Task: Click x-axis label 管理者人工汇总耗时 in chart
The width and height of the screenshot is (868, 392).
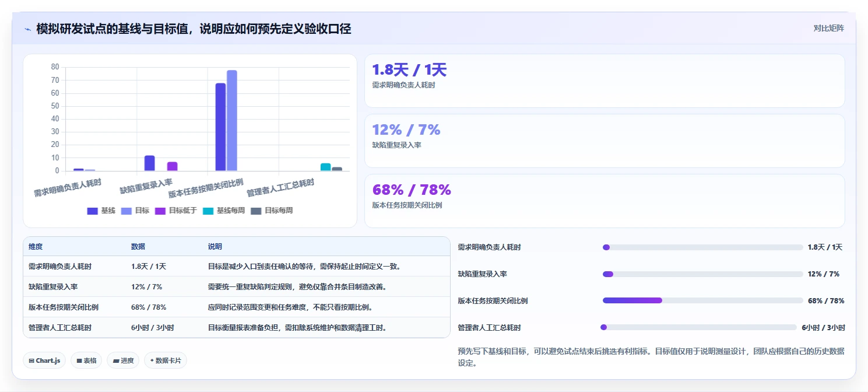Action: [280, 188]
